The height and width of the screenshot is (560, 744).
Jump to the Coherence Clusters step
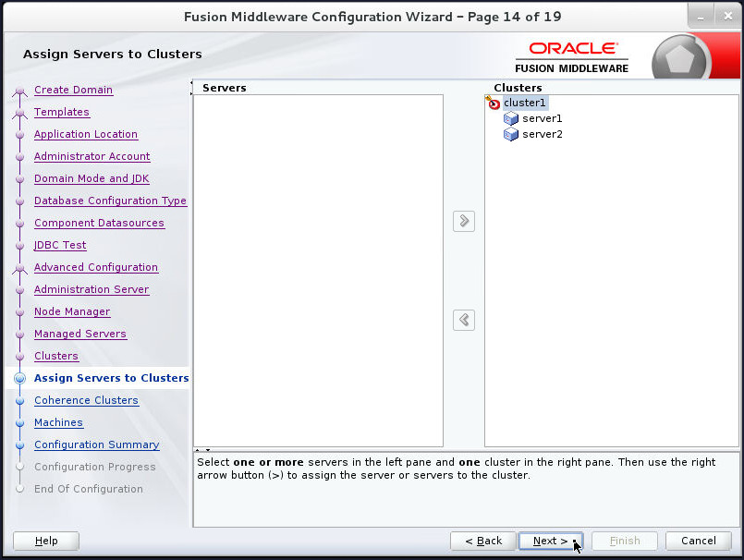click(86, 400)
